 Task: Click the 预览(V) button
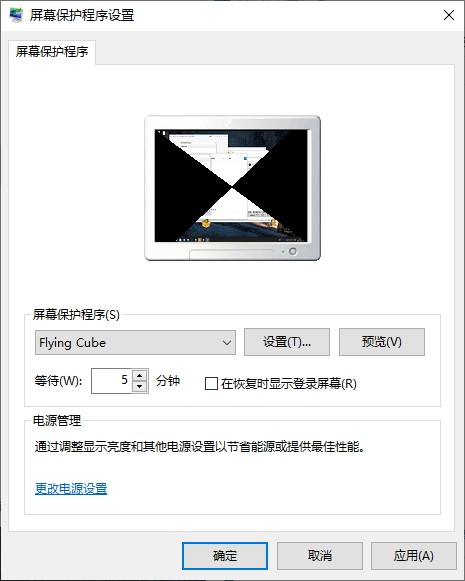382,342
